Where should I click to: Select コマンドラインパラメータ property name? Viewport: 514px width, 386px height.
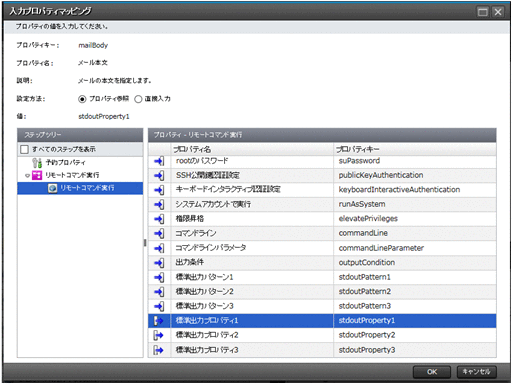pos(211,248)
